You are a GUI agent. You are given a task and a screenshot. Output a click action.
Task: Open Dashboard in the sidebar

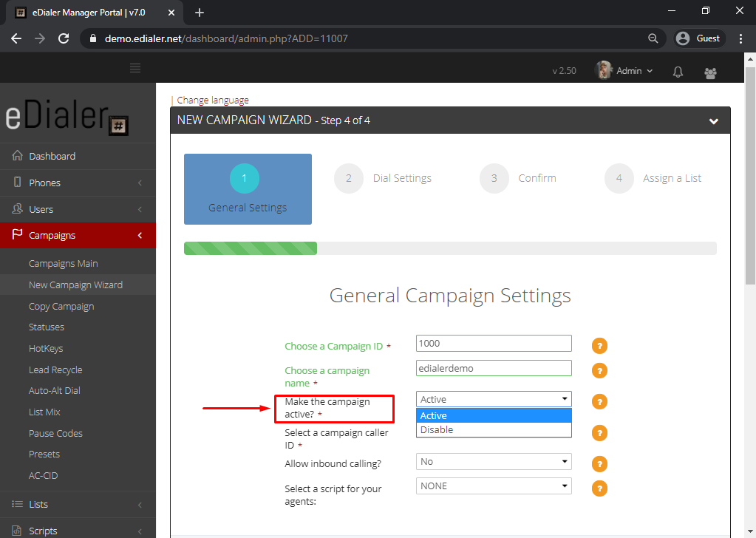[x=52, y=156]
